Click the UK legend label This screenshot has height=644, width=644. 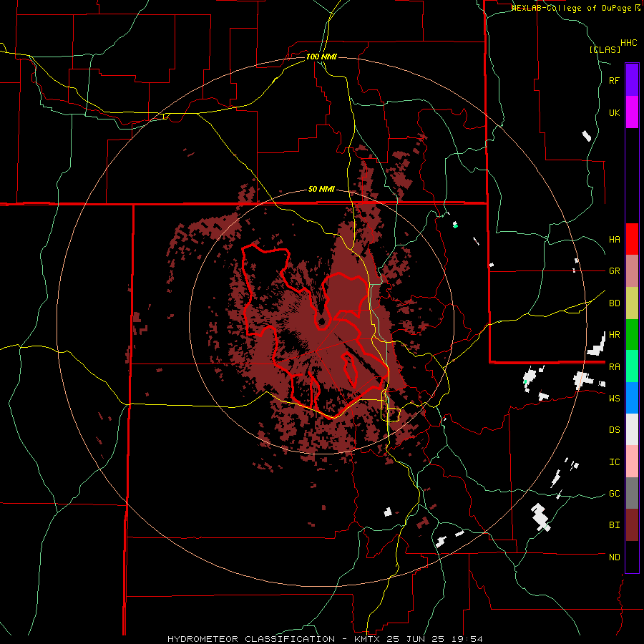click(x=614, y=112)
